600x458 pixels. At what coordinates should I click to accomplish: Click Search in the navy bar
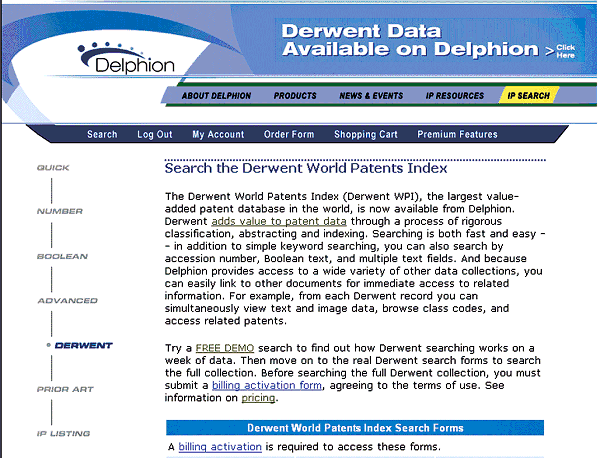click(x=102, y=134)
